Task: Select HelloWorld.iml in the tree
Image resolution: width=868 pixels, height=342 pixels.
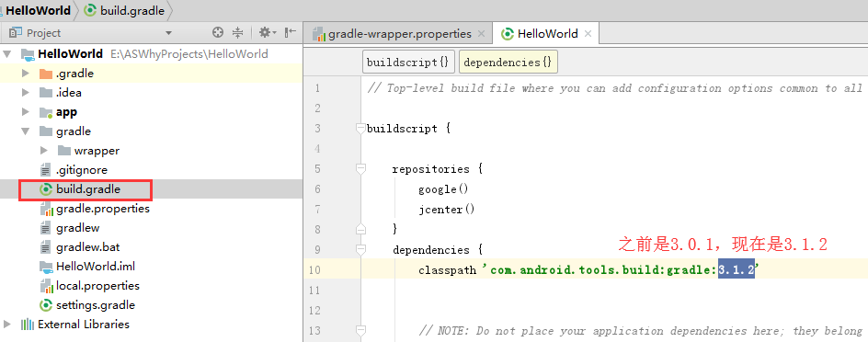Action: click(x=96, y=267)
